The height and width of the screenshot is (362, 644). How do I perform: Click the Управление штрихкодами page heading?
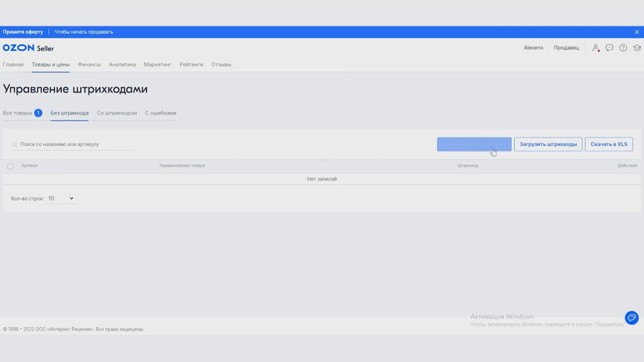pyautogui.click(x=75, y=89)
